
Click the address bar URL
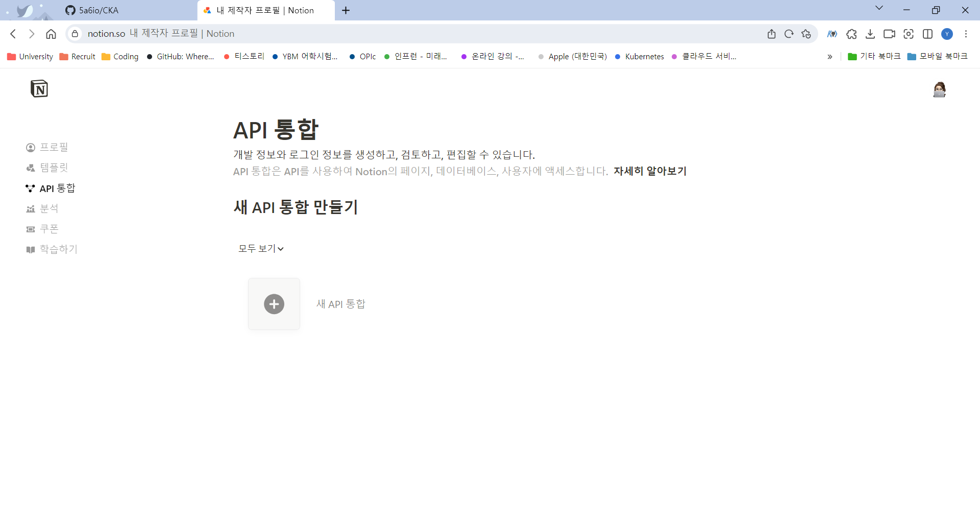point(161,34)
